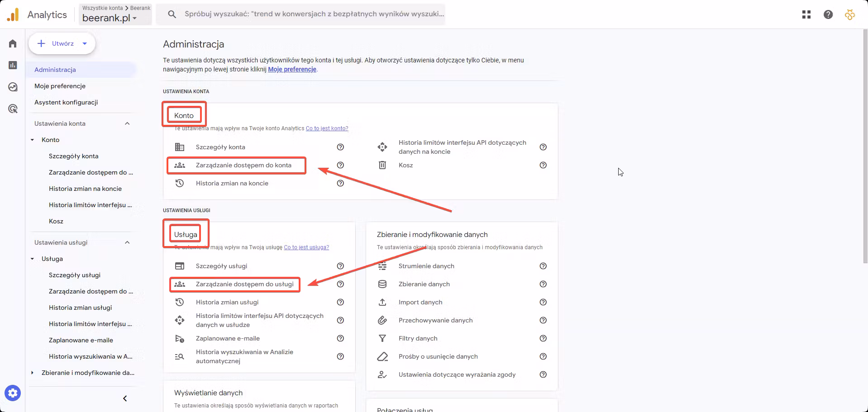Click the search magnifier icon
868x412 pixels.
(172, 14)
